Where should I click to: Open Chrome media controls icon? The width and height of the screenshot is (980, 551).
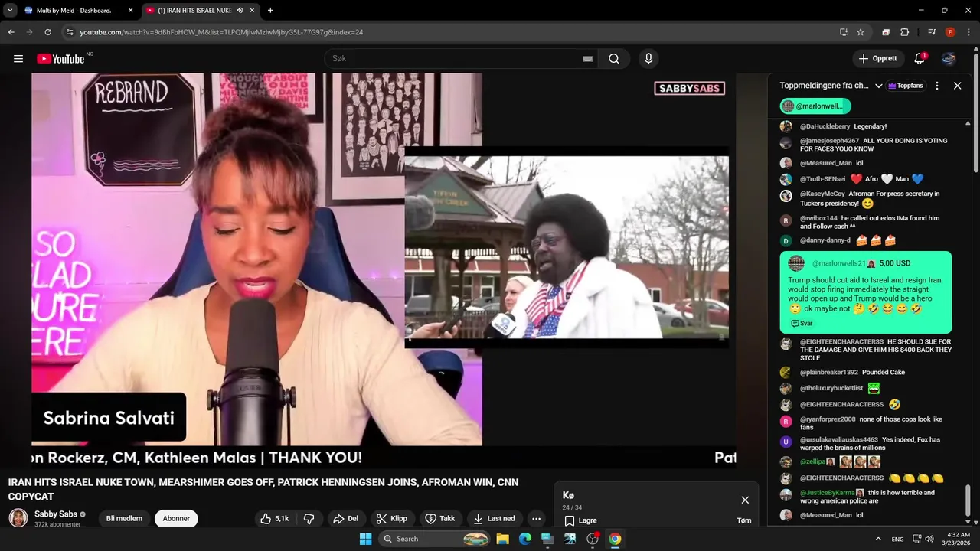pos(931,32)
